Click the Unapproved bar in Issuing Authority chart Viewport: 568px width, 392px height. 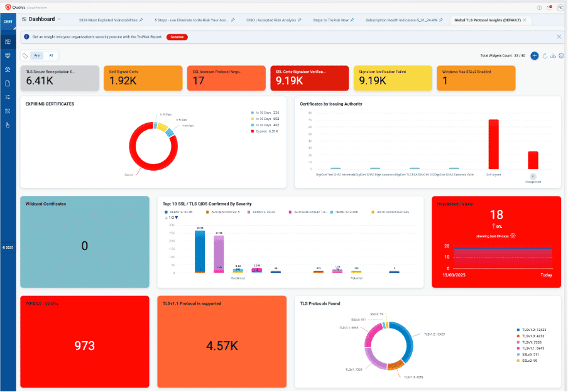click(533, 160)
